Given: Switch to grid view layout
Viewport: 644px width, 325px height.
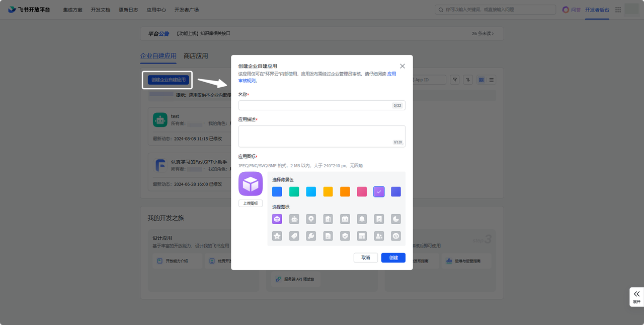Looking at the screenshot, I should tap(481, 80).
